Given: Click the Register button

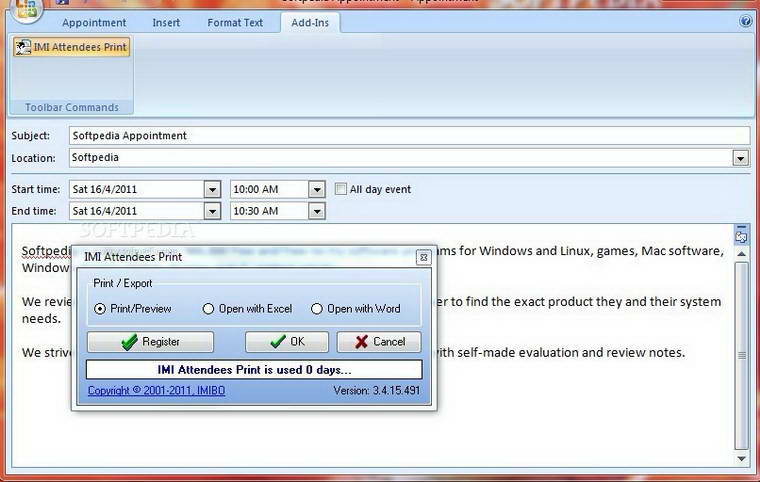Looking at the screenshot, I should [x=150, y=342].
